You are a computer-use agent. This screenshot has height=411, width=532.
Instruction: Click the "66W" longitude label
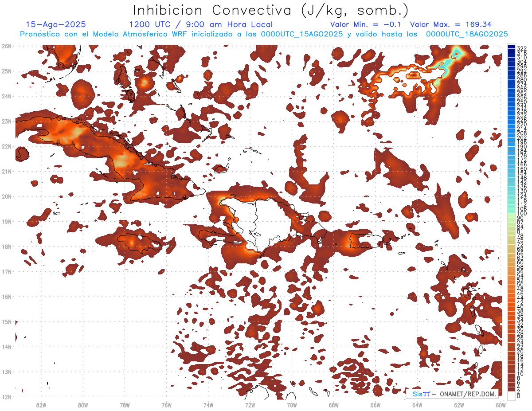376,405
